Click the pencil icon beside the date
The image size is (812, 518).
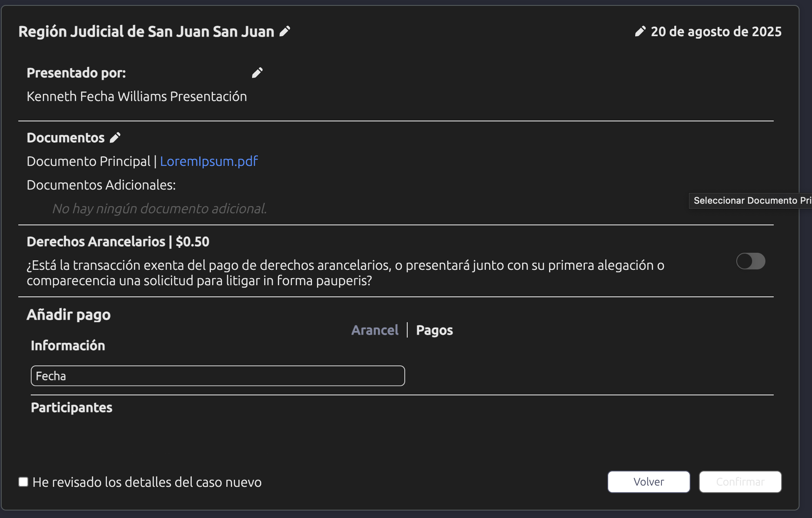click(x=640, y=32)
